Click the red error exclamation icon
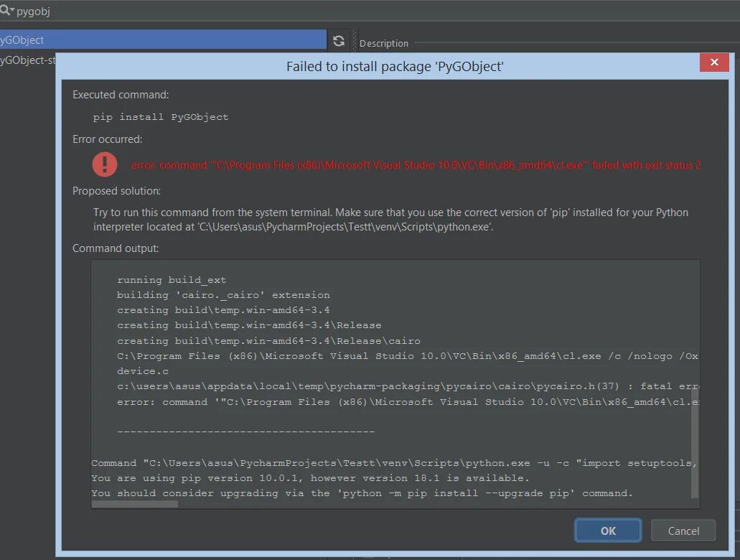Image resolution: width=740 pixels, height=560 pixels. (105, 164)
